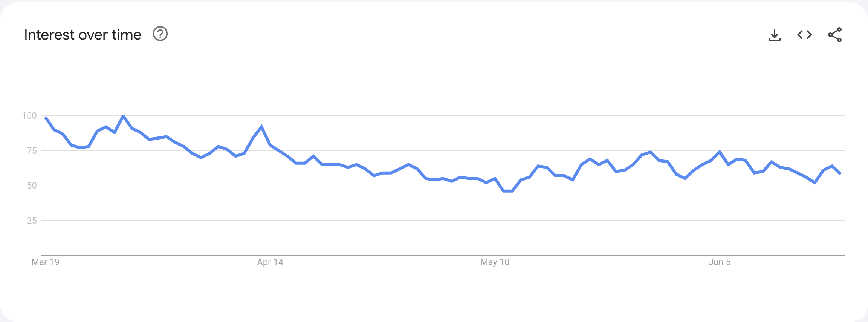Click the 50 y-axis value label
The width and height of the screenshot is (868, 322).
(x=32, y=186)
